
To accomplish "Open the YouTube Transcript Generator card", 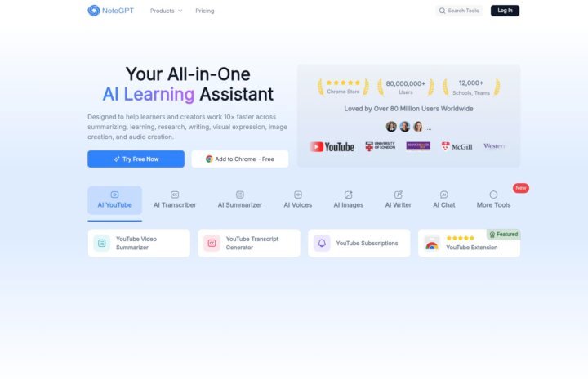I will click(249, 243).
